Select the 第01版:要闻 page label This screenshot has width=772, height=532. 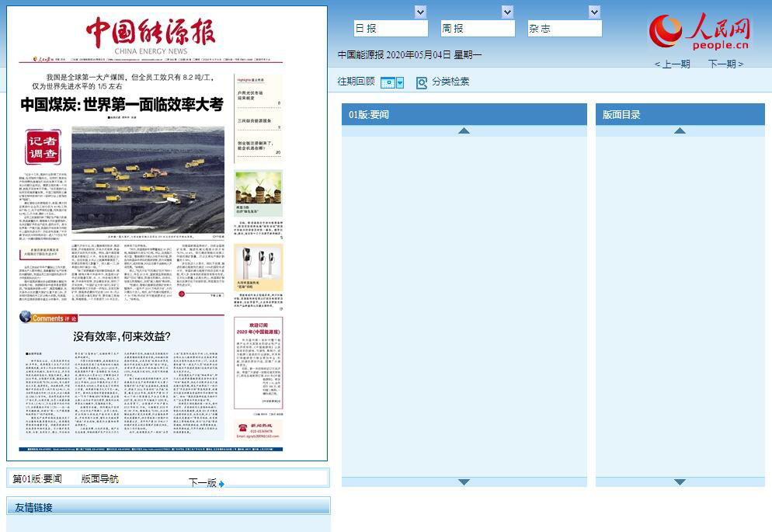[37, 479]
